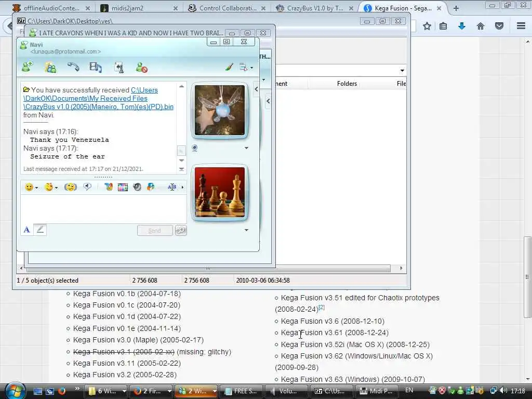Open FREE S... taskbar button

click(242, 391)
